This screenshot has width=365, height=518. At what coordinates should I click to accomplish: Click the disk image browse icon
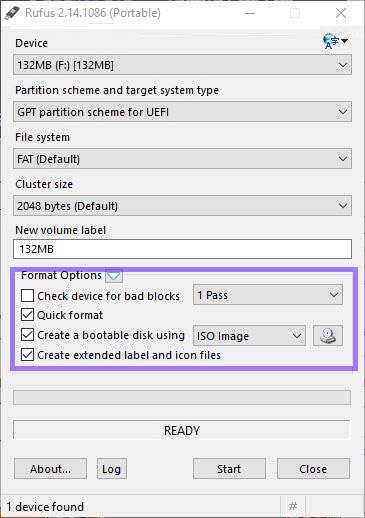[x=328, y=335]
